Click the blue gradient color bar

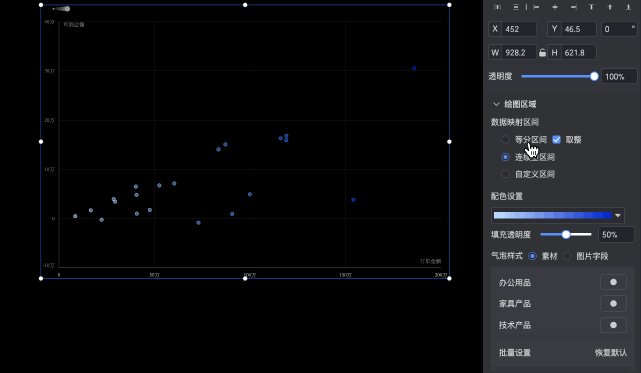pos(553,216)
